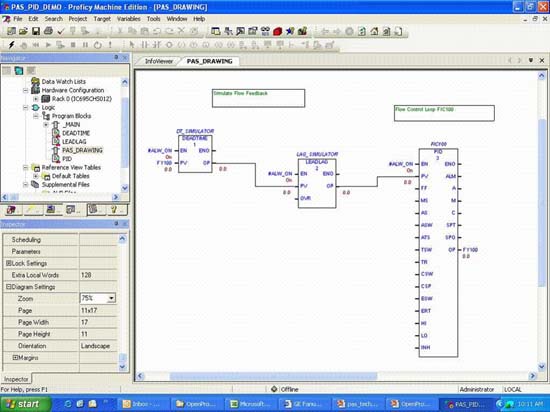Click the Extra Local Words value 128
The width and height of the screenshot is (550, 412).
pos(98,275)
